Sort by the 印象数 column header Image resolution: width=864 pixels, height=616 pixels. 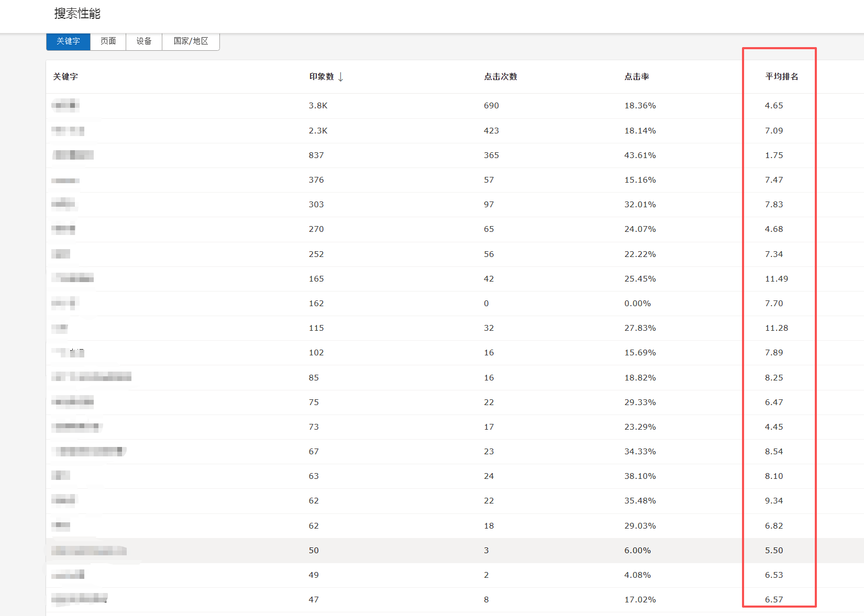pyautogui.click(x=321, y=77)
